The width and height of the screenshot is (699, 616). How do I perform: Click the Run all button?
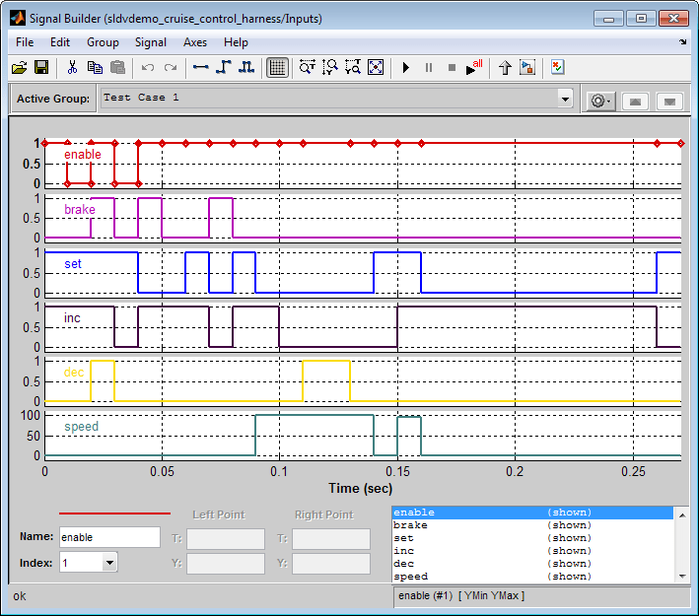[x=474, y=67]
